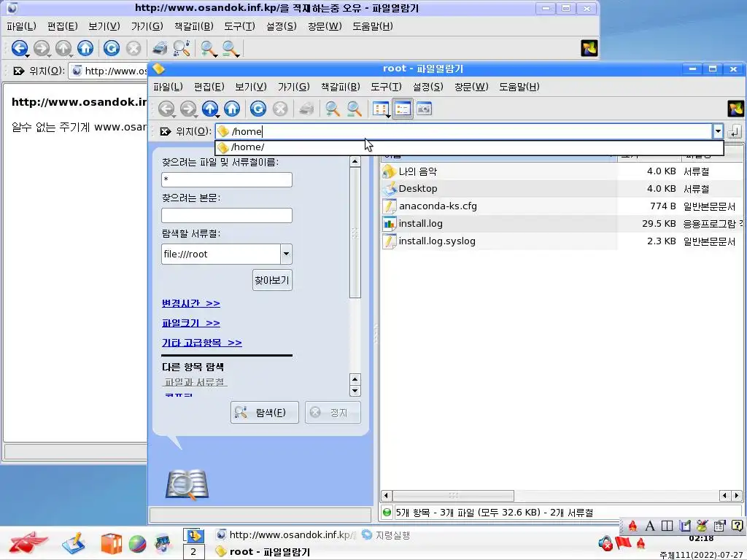The image size is (747, 560).
Task: Click Home icon in the osandok browser window
Action: tap(85, 48)
